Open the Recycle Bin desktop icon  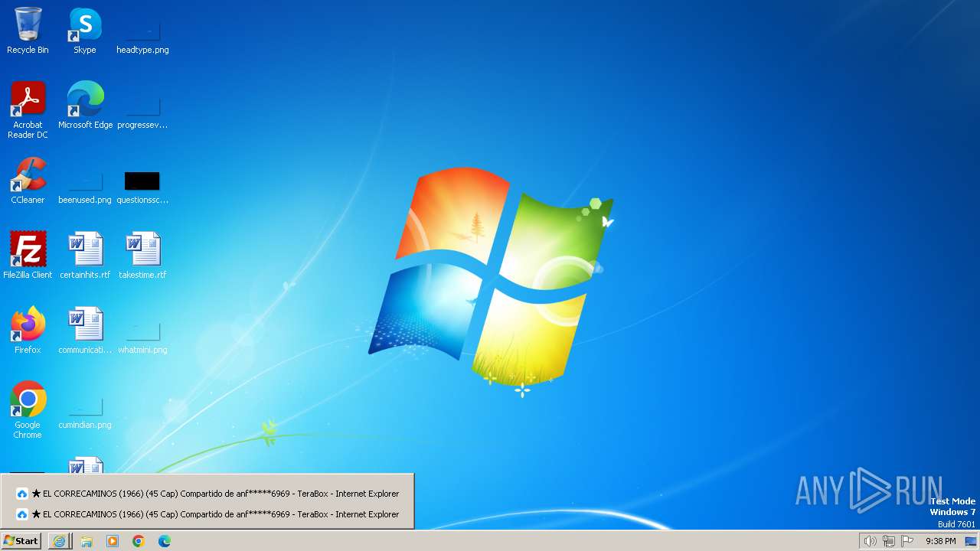click(28, 31)
